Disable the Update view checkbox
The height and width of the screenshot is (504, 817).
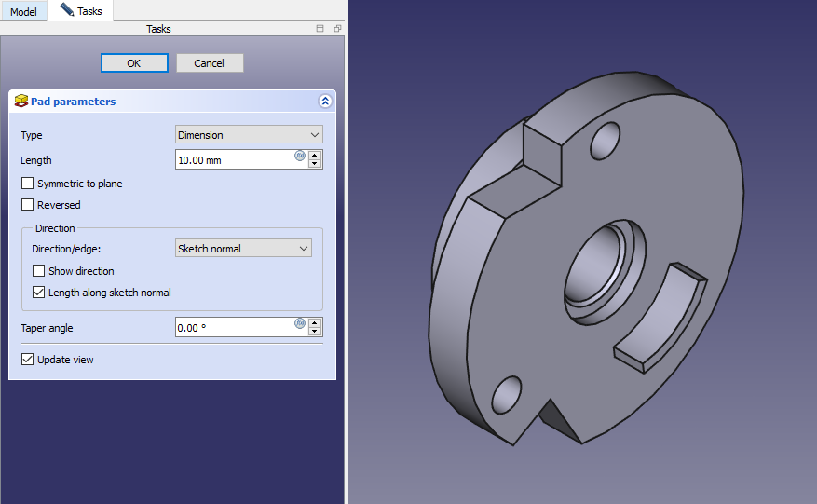tap(28, 360)
